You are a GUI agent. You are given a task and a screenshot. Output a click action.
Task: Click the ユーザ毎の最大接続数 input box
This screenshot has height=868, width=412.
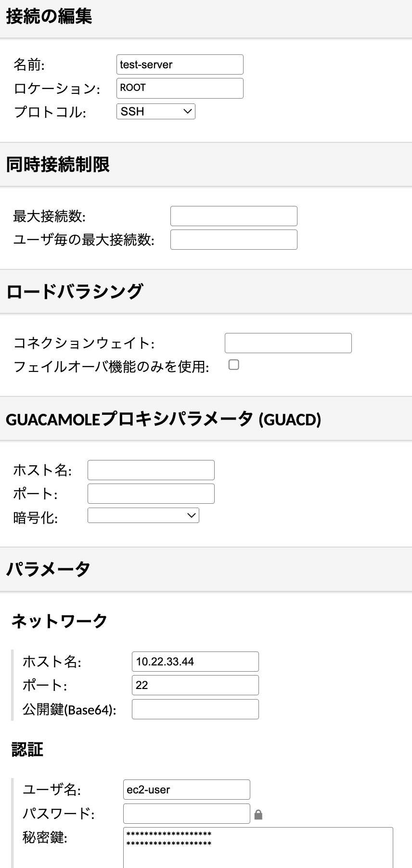233,240
